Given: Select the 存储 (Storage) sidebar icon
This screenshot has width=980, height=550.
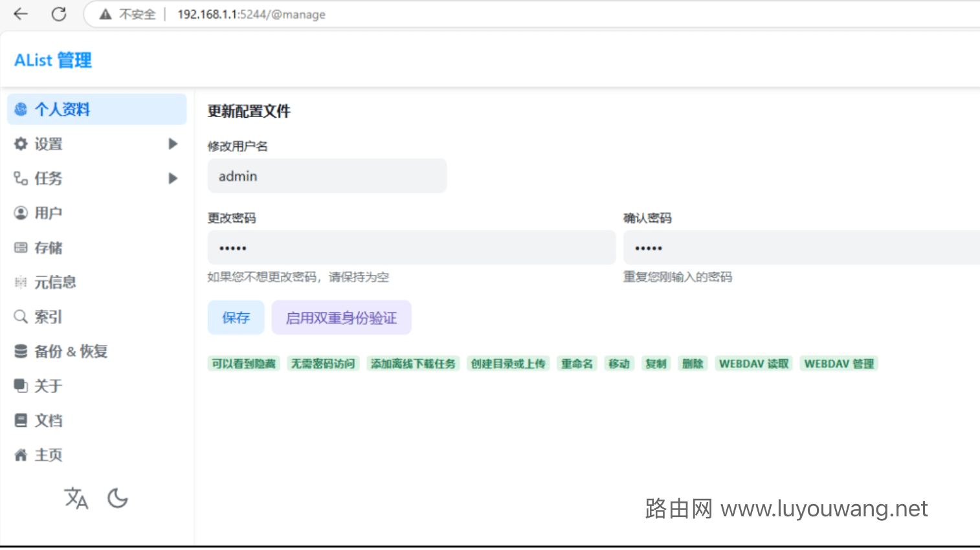Looking at the screenshot, I should pos(20,247).
